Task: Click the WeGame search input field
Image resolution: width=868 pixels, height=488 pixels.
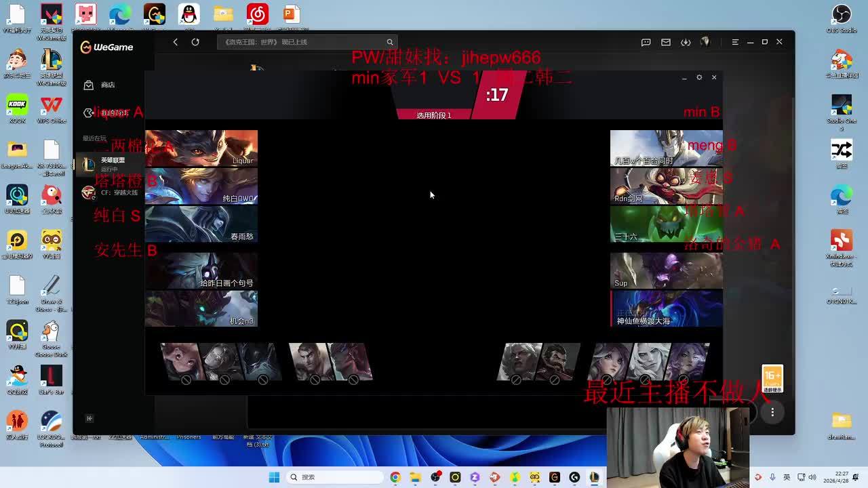Action: (302, 42)
